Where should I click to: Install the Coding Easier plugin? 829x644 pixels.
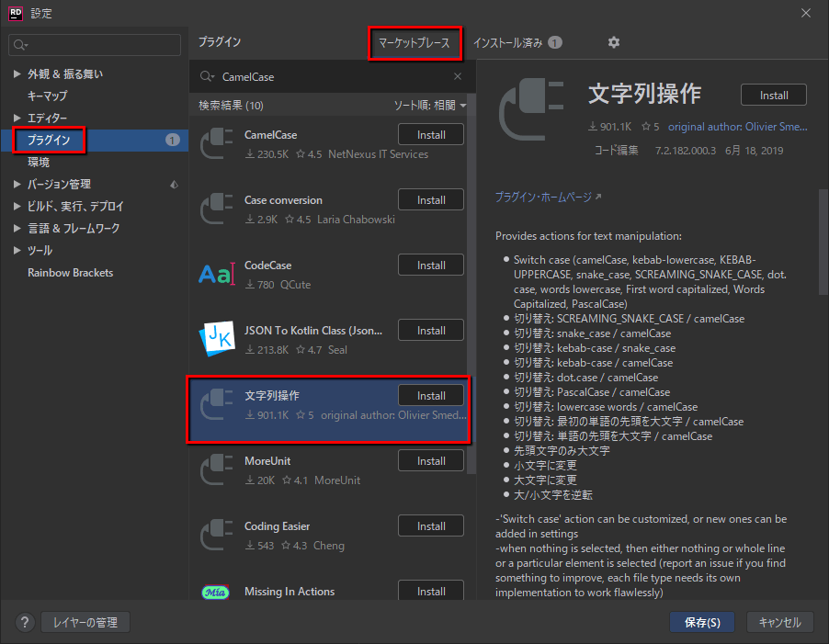(x=431, y=526)
